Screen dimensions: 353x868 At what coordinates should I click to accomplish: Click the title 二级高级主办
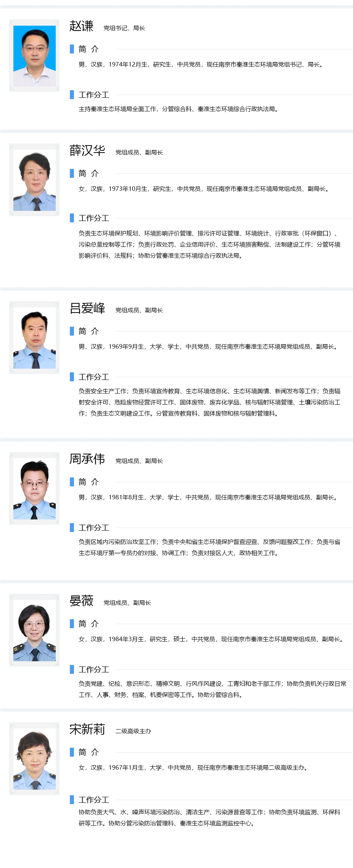(133, 731)
